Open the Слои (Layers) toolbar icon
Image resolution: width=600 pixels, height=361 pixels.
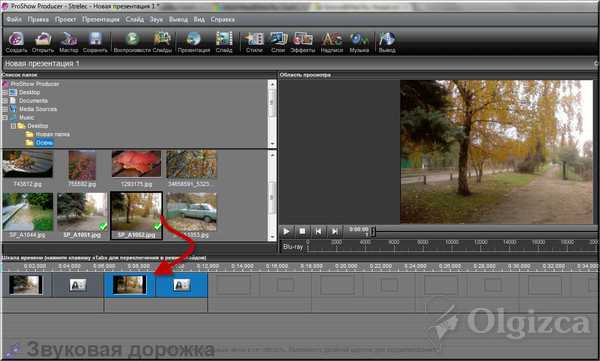tap(278, 42)
